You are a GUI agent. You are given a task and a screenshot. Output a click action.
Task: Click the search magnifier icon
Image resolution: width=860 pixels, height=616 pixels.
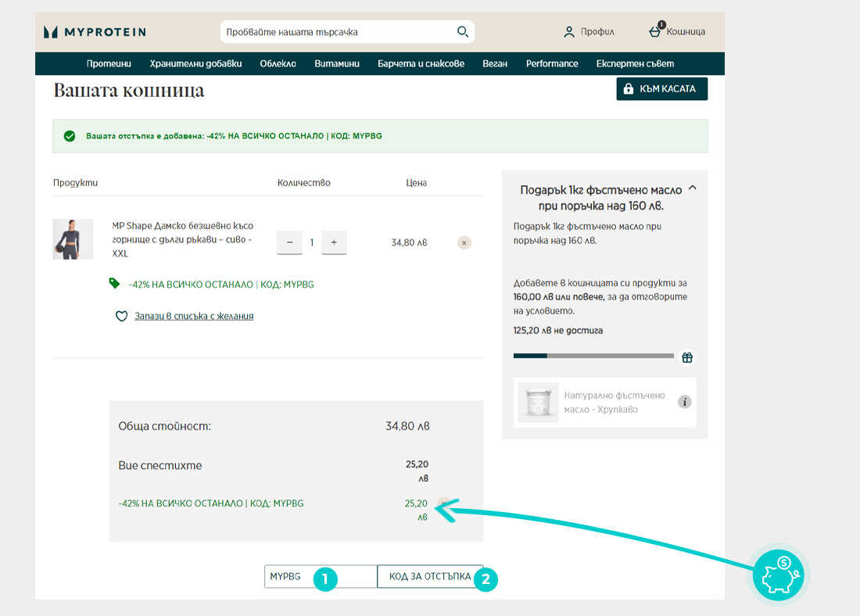(x=462, y=32)
